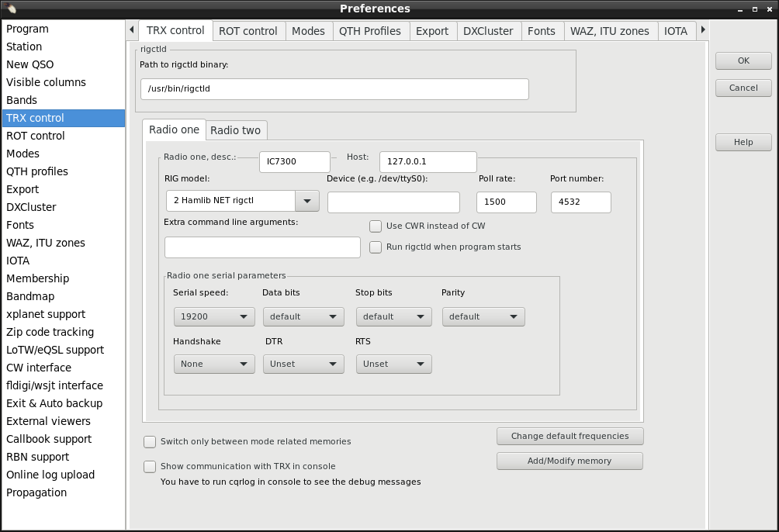The width and height of the screenshot is (779, 532).
Task: Select the Radio two tab
Action: click(236, 130)
